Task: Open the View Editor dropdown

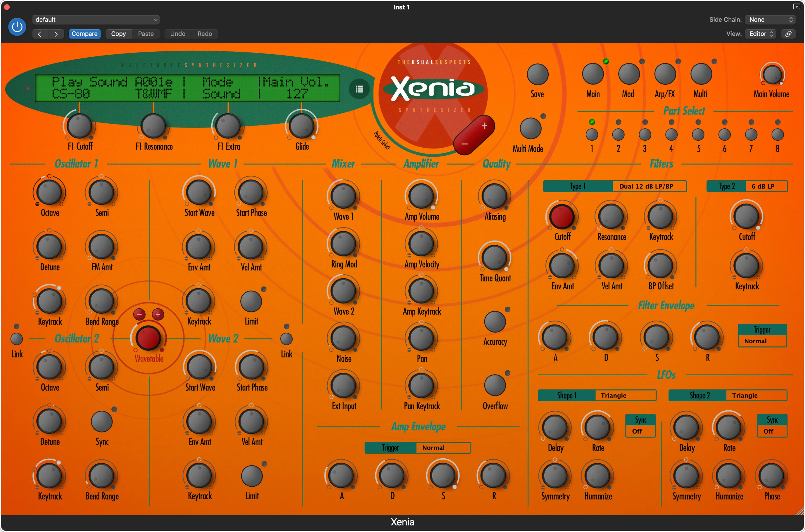Action: (x=761, y=34)
